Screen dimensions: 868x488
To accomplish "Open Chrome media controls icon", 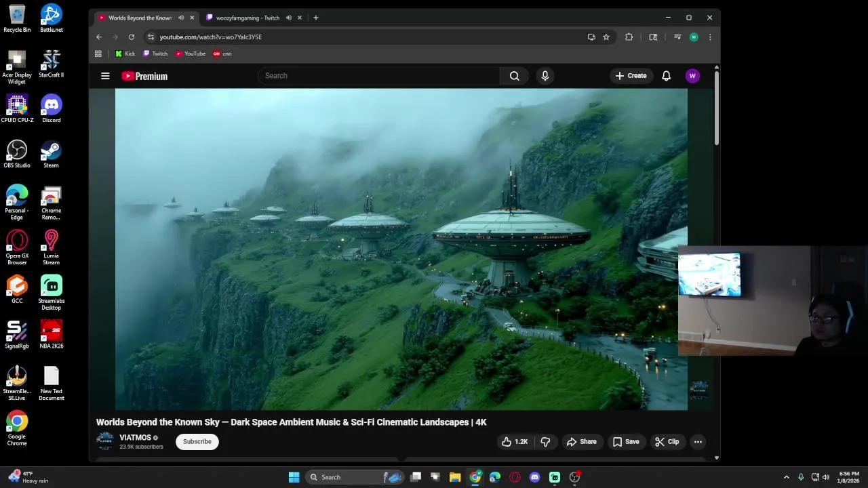I will (x=677, y=37).
